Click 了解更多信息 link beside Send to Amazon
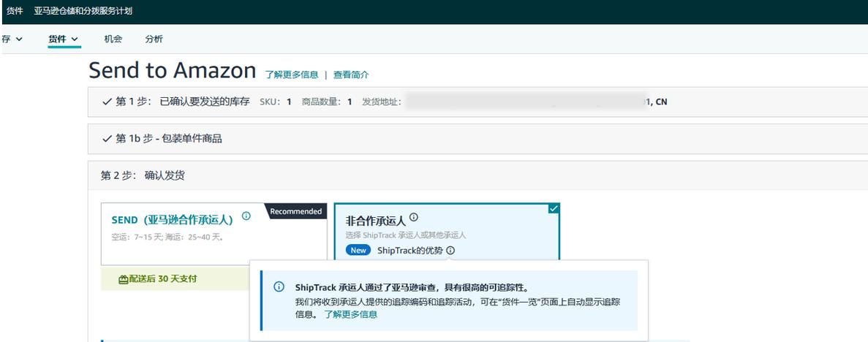Viewport: 868px width, 342px height. click(x=292, y=75)
